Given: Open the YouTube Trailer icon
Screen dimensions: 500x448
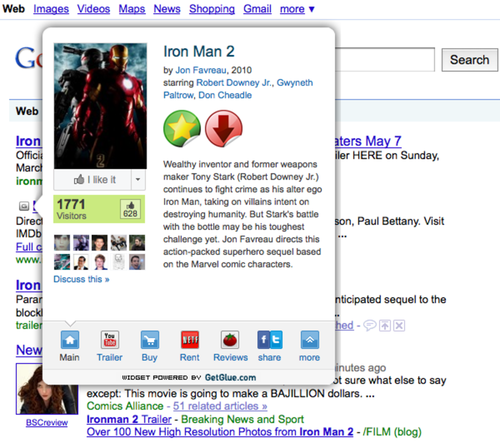Looking at the screenshot, I should [110, 340].
